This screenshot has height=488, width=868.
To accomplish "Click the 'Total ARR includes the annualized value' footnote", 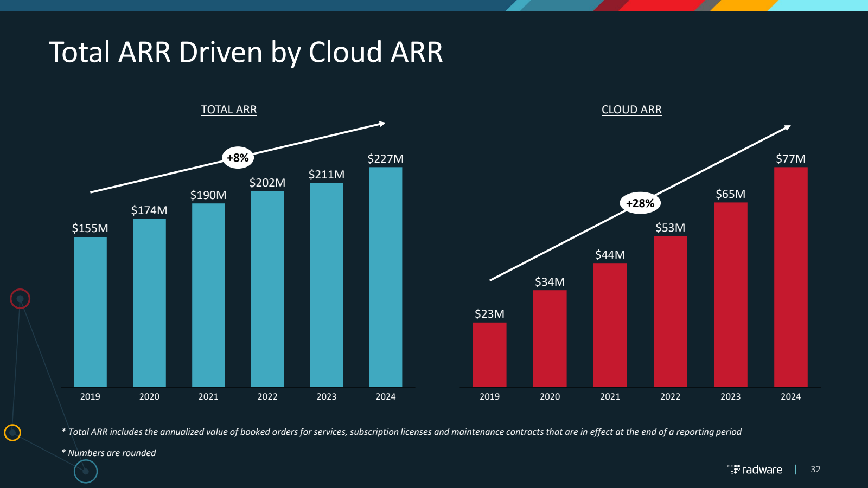I will coord(401,432).
